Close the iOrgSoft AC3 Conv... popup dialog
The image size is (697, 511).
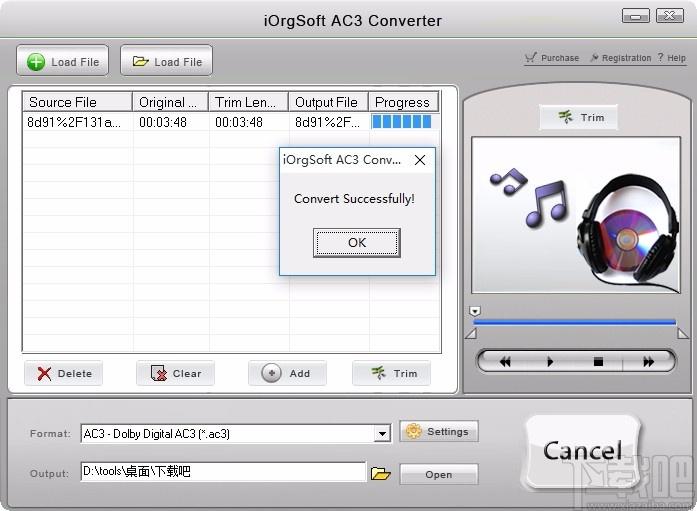pos(420,160)
